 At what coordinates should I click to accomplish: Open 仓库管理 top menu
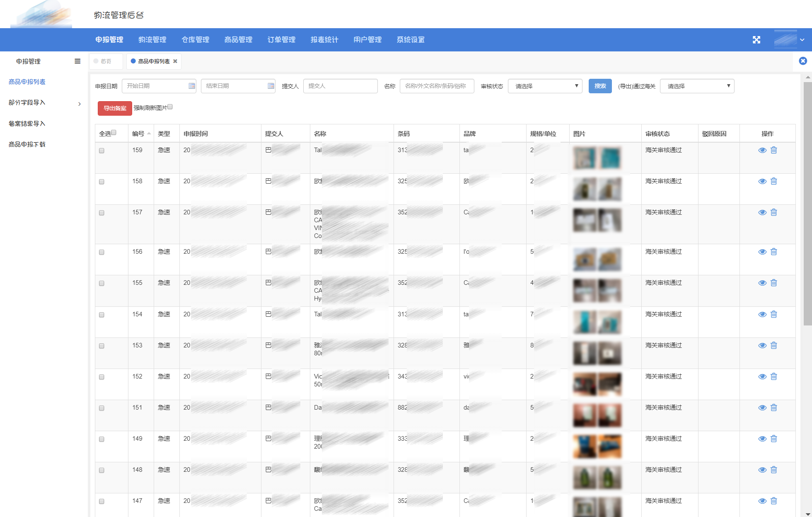pos(196,40)
